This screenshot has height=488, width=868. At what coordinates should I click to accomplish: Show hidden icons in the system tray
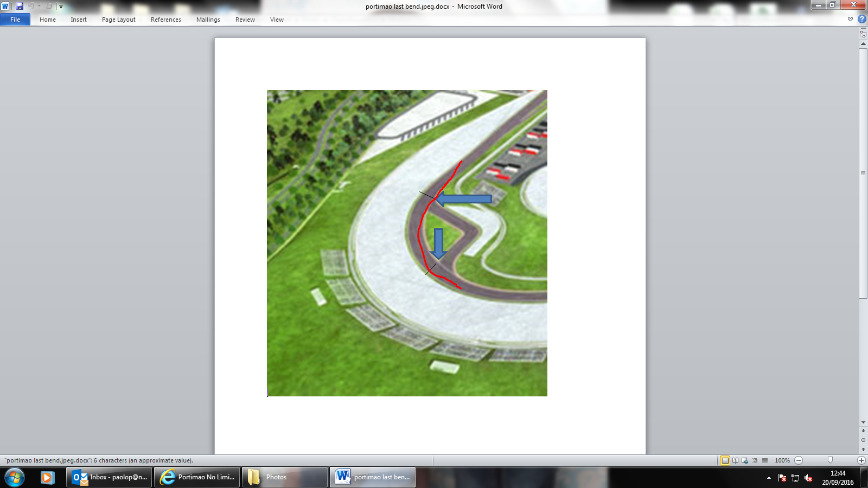(769, 478)
